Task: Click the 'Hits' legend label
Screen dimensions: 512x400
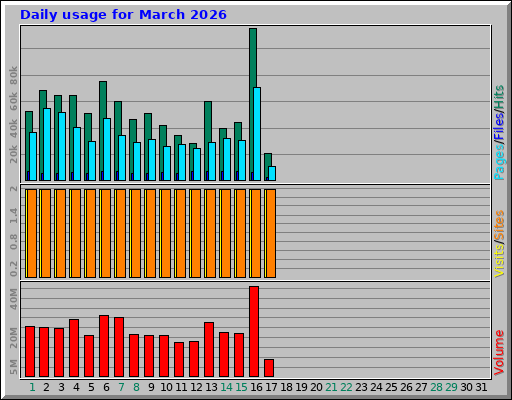Action: (499, 97)
